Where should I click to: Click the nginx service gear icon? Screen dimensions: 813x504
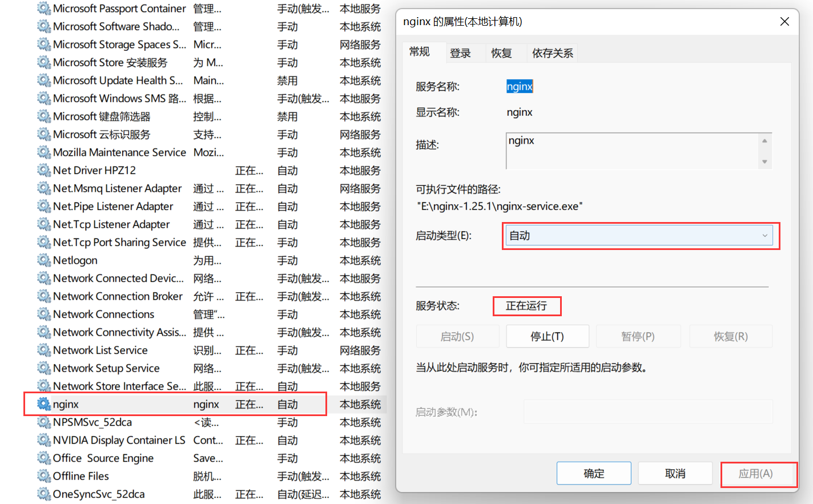click(44, 404)
